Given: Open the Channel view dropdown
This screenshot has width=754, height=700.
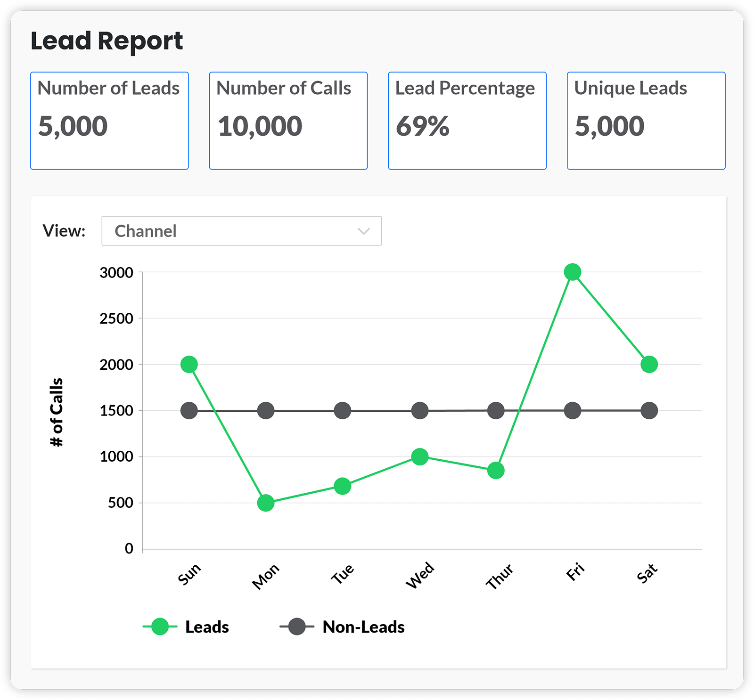Looking at the screenshot, I should coord(241,231).
